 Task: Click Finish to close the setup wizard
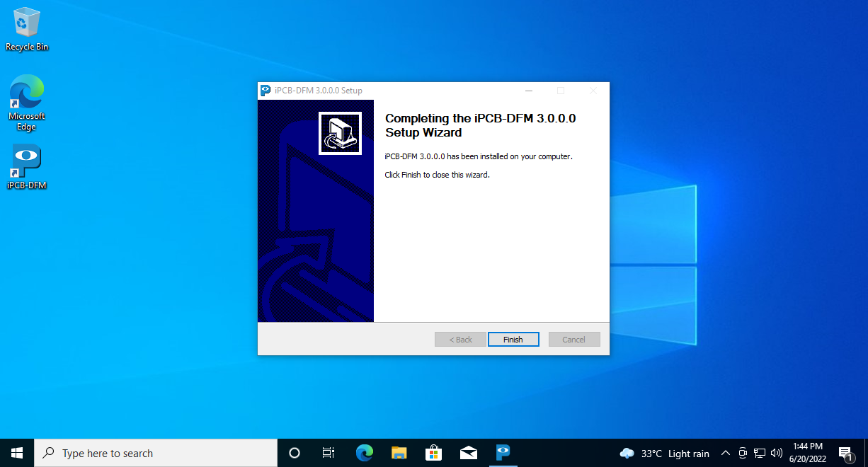coord(513,340)
